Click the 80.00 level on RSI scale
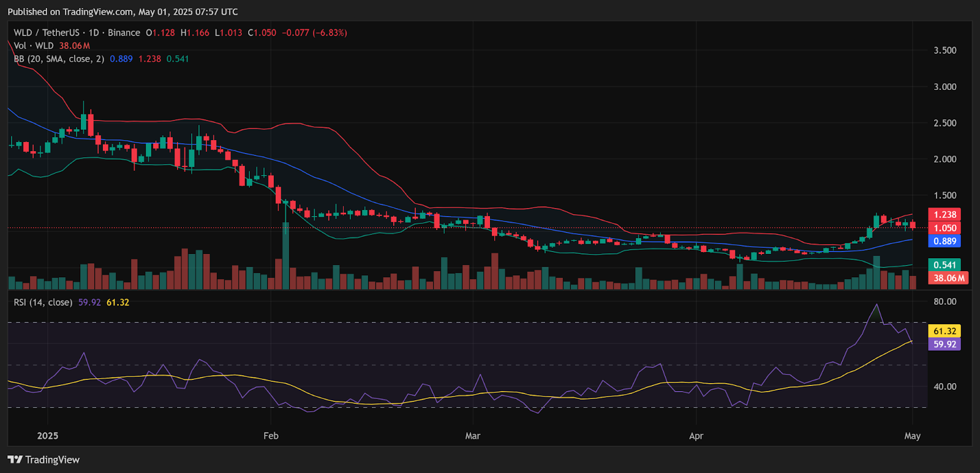This screenshot has width=980, height=473. tap(945, 302)
